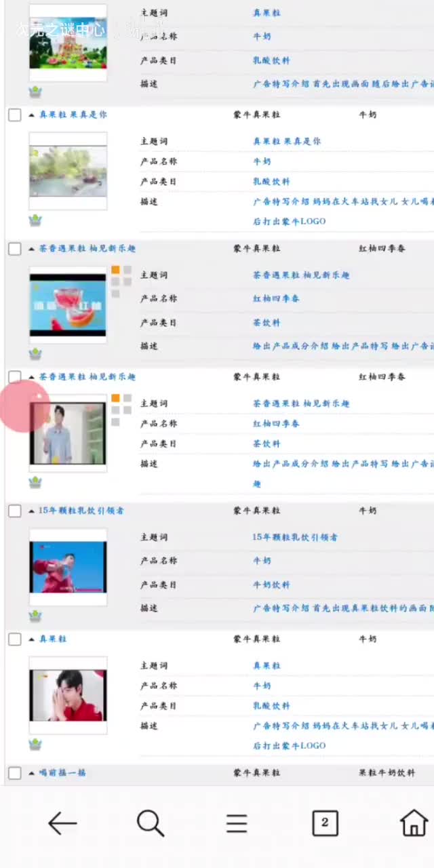This screenshot has height=868, width=434.
Task: Tick the checkbox above the praying-man thumbnail
Action: pos(15,639)
